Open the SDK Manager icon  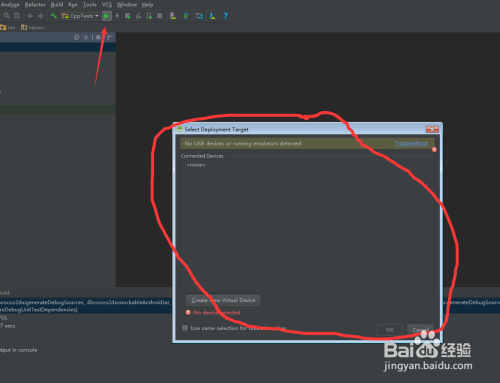coord(212,16)
